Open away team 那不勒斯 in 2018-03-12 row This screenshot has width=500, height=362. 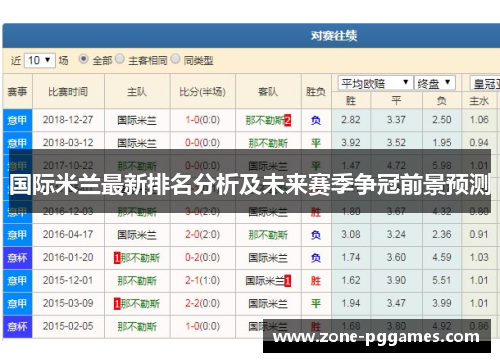[268, 143]
